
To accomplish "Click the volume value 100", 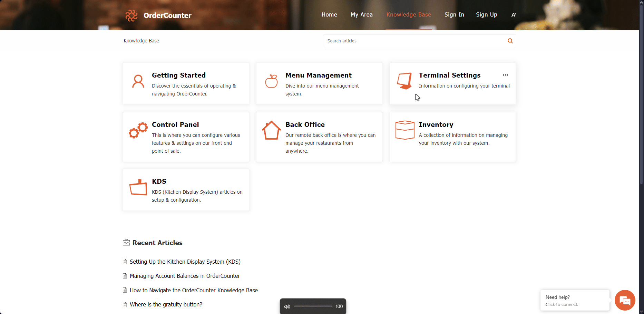I will pyautogui.click(x=339, y=306).
